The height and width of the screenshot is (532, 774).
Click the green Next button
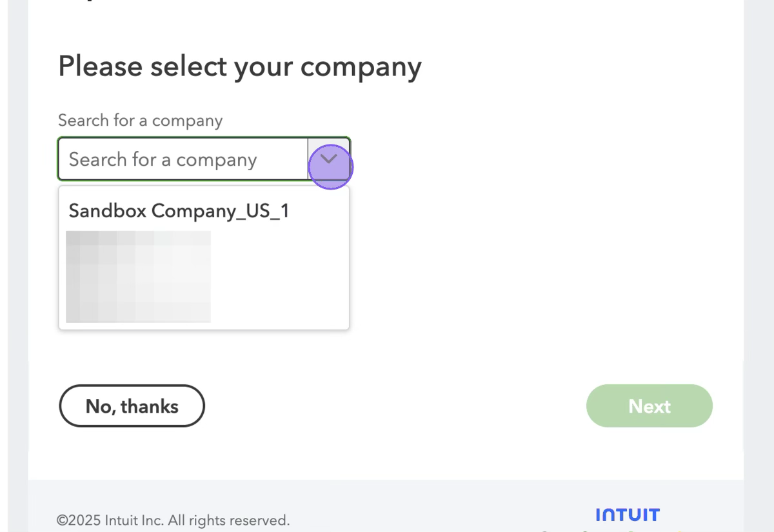649,406
